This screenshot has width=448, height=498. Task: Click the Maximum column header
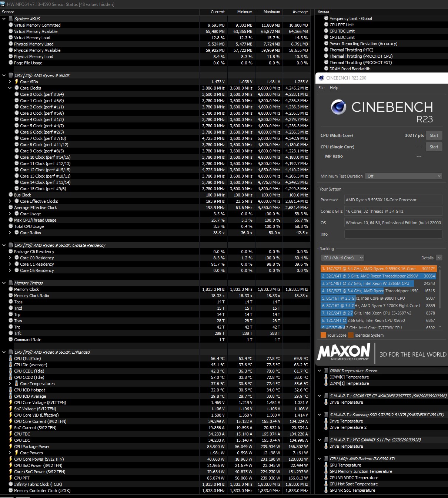(272, 12)
